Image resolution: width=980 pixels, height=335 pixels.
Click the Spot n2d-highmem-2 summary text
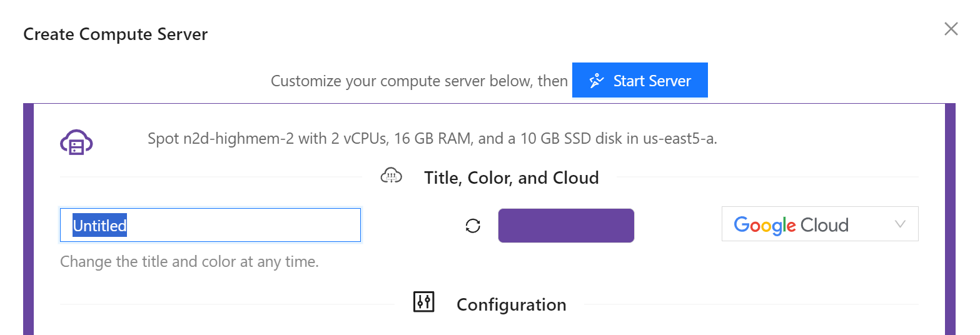click(432, 139)
